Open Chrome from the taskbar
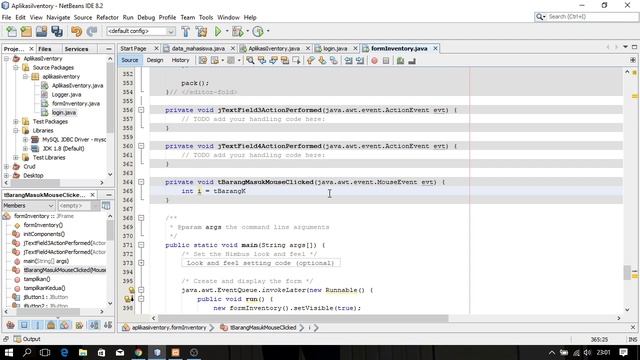Screen dimensions: 640x360 (x=138, y=352)
